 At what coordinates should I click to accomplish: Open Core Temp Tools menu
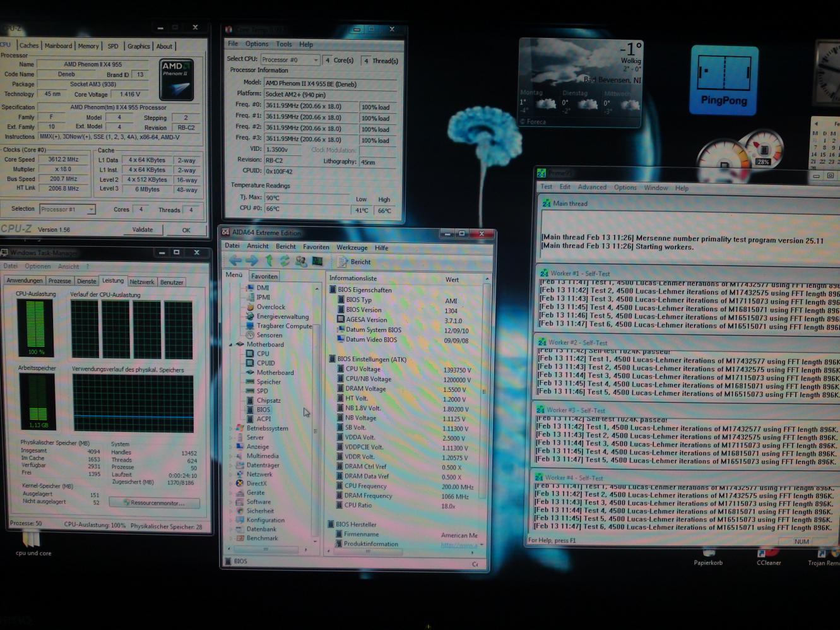tap(284, 44)
